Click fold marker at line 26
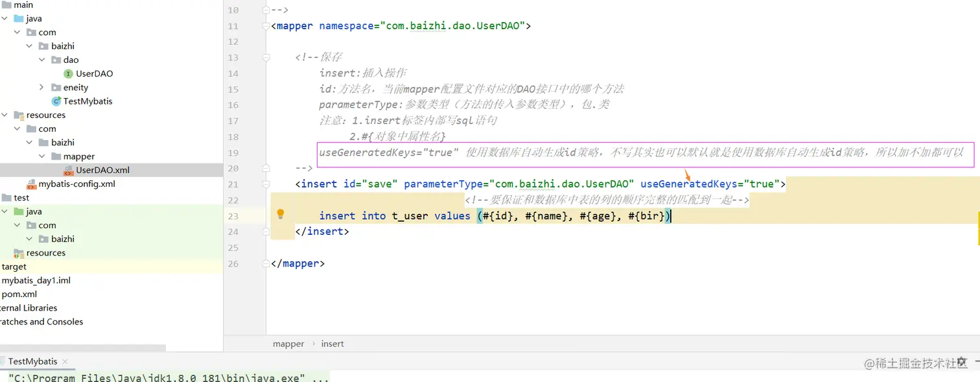The width and height of the screenshot is (980, 382). 266,263
